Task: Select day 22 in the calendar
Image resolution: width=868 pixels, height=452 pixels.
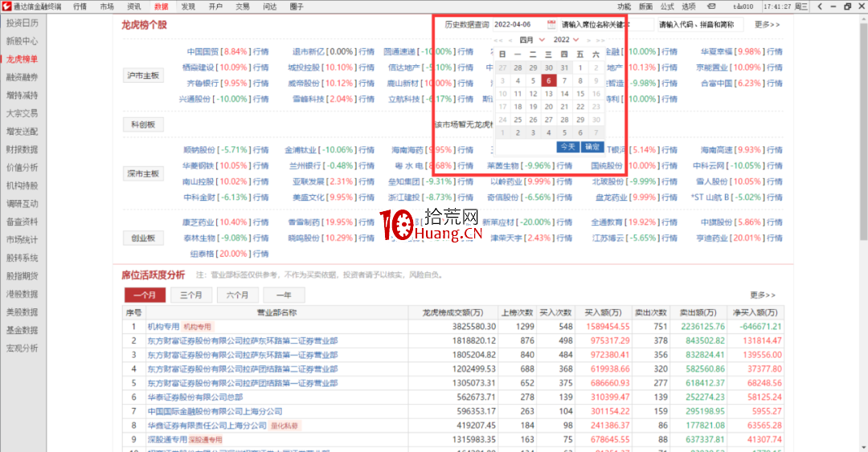Action: click(x=580, y=106)
